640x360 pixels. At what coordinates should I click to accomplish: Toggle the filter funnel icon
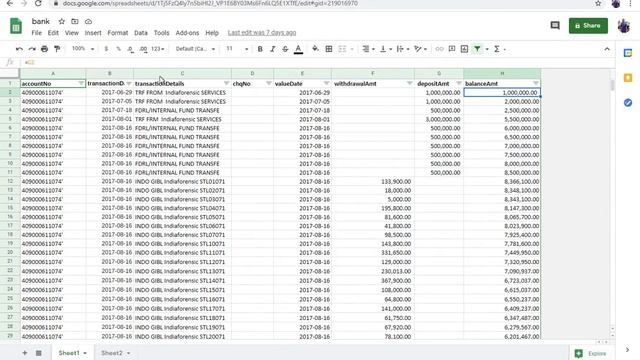477,49
